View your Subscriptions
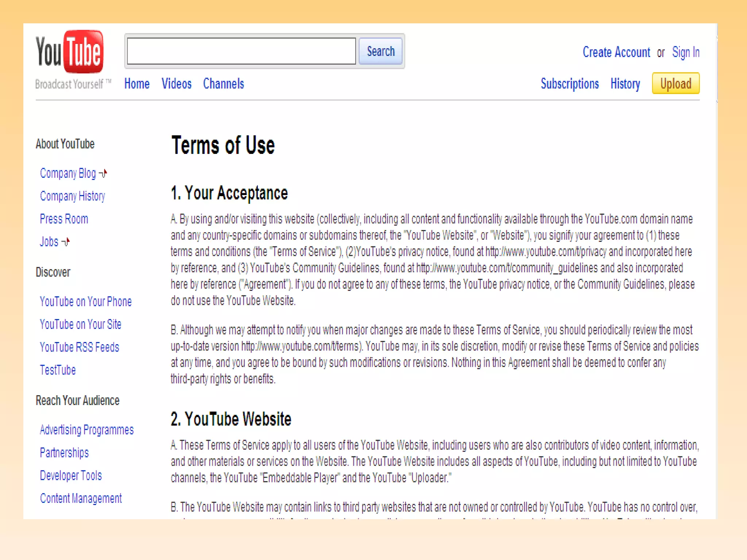The width and height of the screenshot is (747, 560). [569, 84]
